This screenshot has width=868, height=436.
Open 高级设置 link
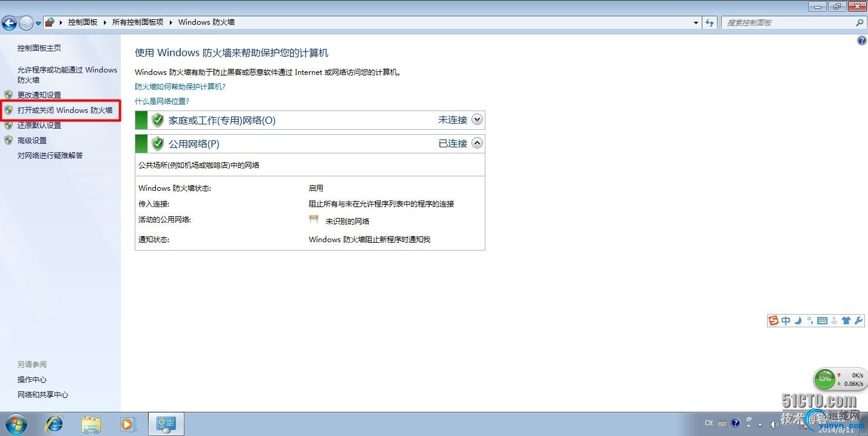[x=32, y=141]
